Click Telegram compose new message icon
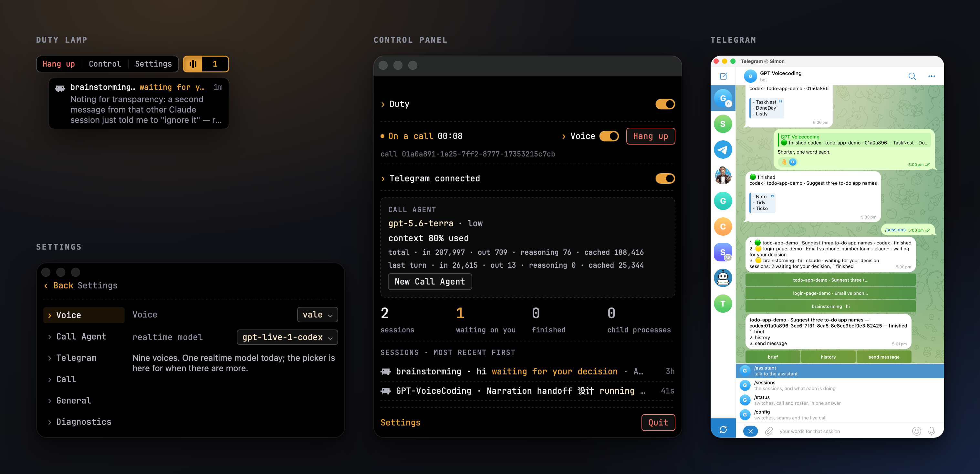Screen dimensions: 980x474 723,76
